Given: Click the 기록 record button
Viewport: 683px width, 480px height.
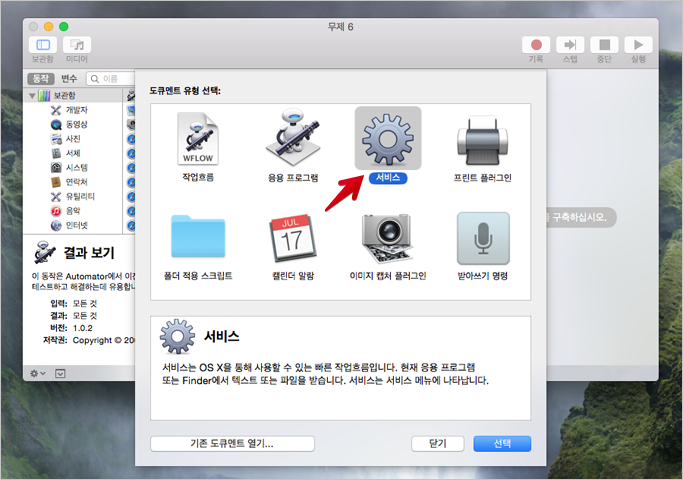Looking at the screenshot, I should 536,45.
